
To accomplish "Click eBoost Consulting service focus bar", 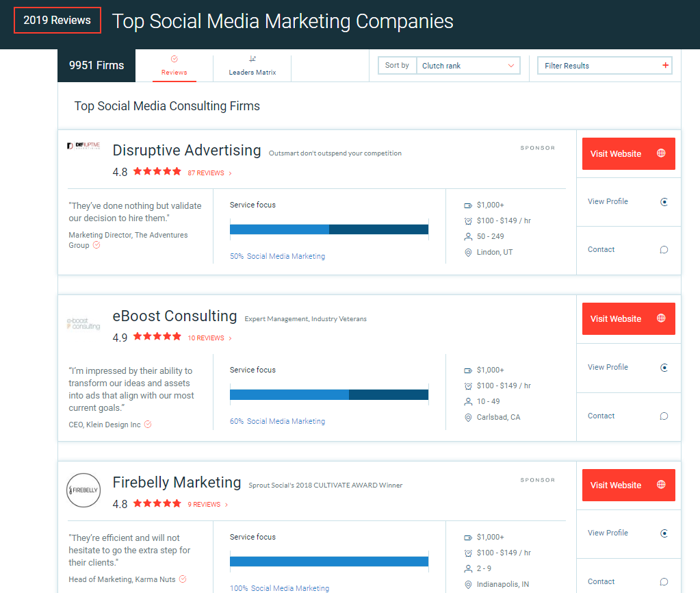I will (x=329, y=394).
